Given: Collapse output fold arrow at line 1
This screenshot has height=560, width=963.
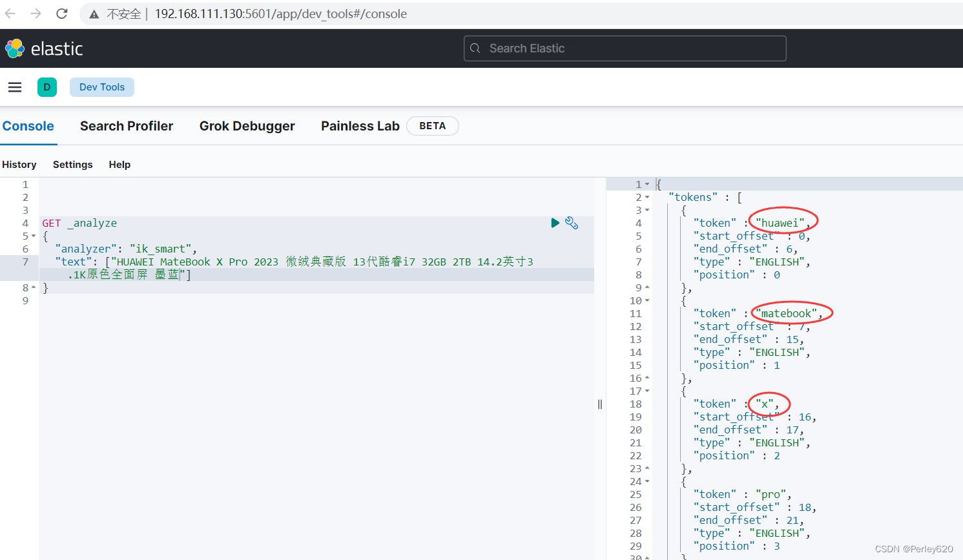Looking at the screenshot, I should [647, 184].
